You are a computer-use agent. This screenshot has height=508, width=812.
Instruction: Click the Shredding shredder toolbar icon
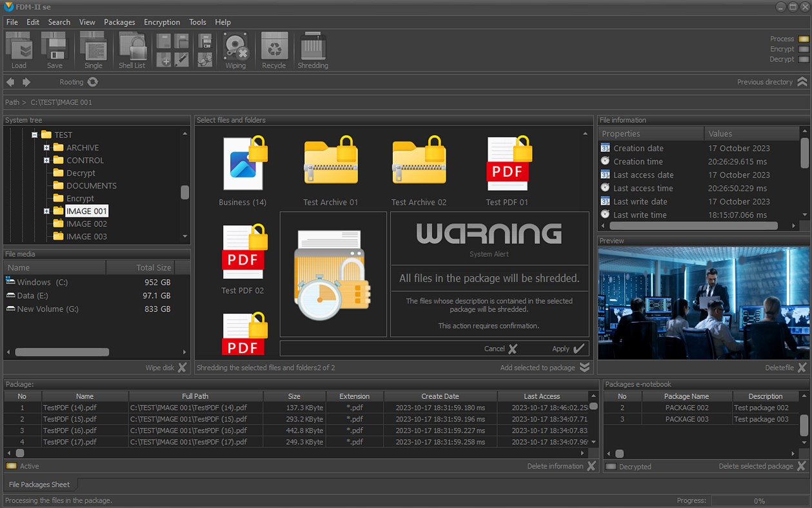coord(313,46)
